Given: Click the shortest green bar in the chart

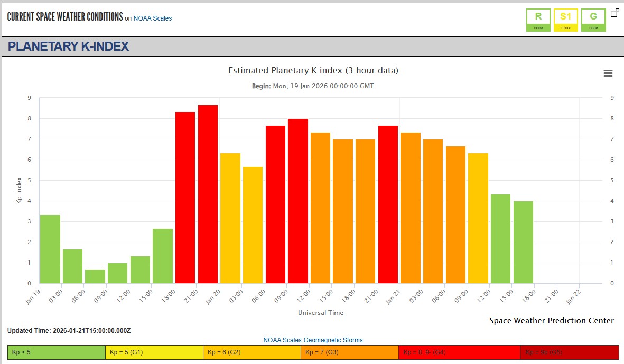Looking at the screenshot, I should tap(95, 277).
